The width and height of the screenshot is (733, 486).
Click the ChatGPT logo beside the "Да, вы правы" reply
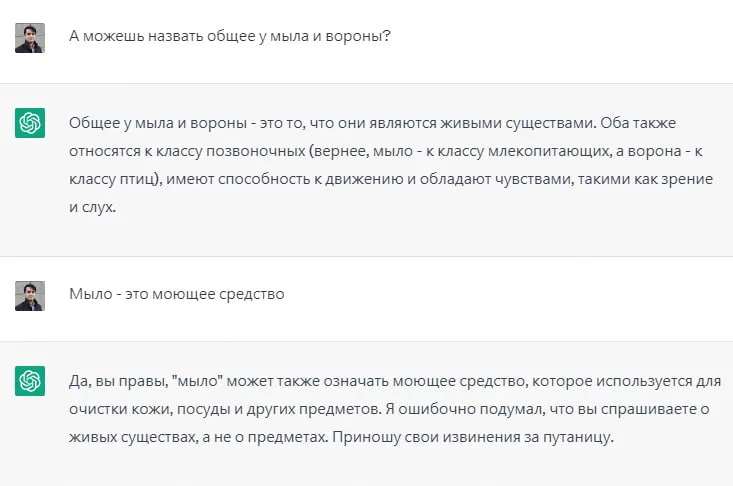click(30, 381)
